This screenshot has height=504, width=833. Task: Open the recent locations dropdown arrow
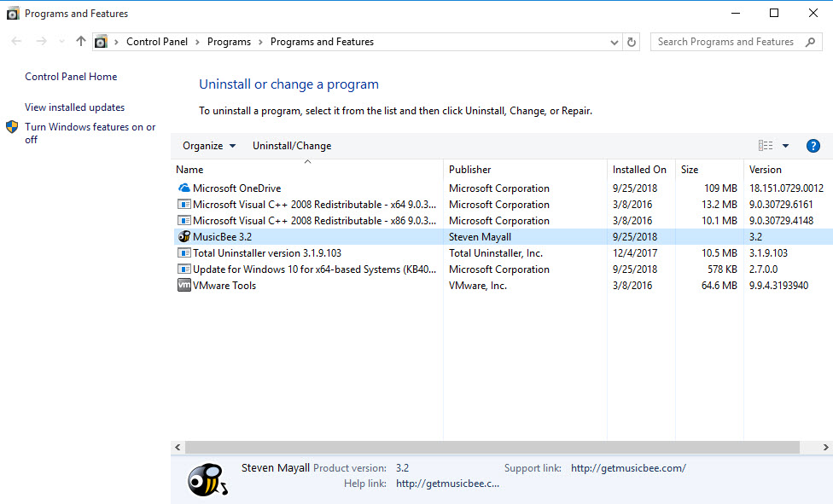pyautogui.click(x=61, y=42)
